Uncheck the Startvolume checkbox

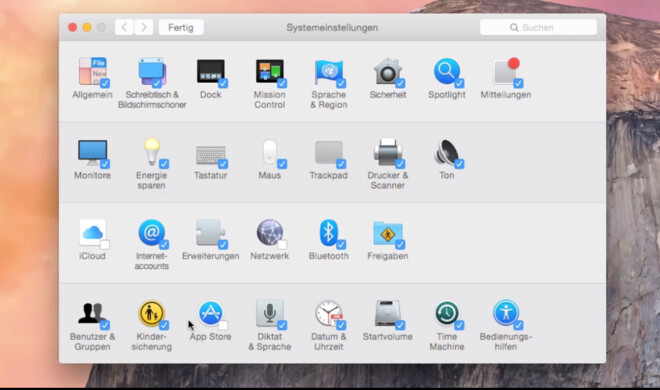pyautogui.click(x=400, y=325)
